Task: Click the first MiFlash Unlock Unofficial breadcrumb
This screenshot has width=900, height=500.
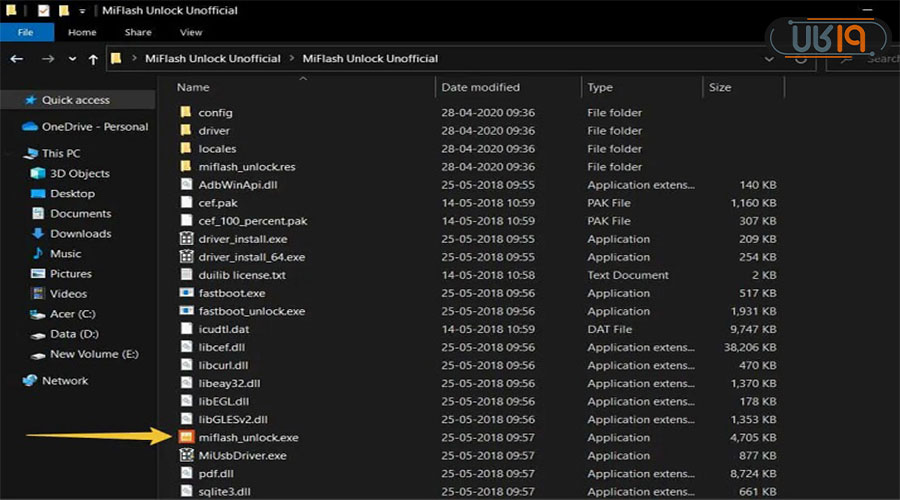Action: [212, 59]
